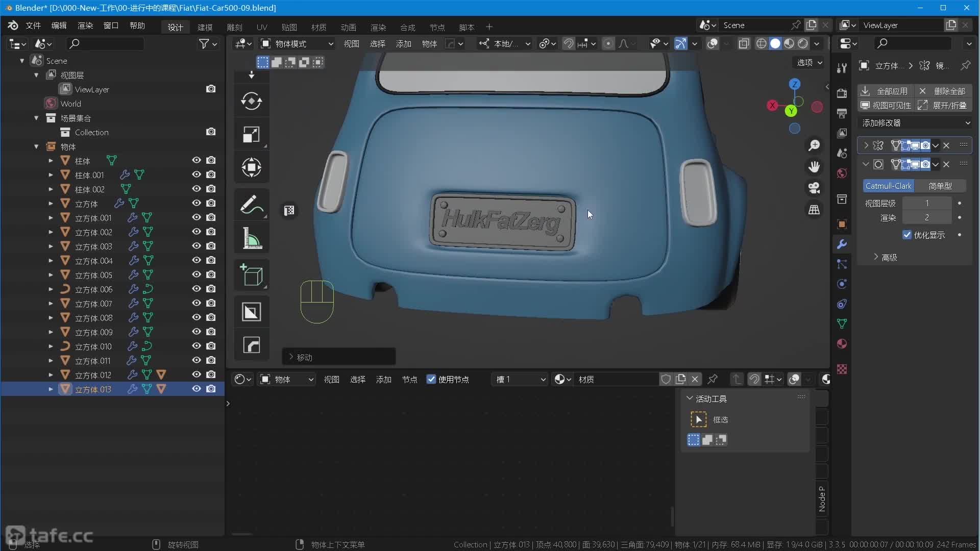Click outliner search field
Image resolution: width=980 pixels, height=551 pixels.
coord(105,44)
